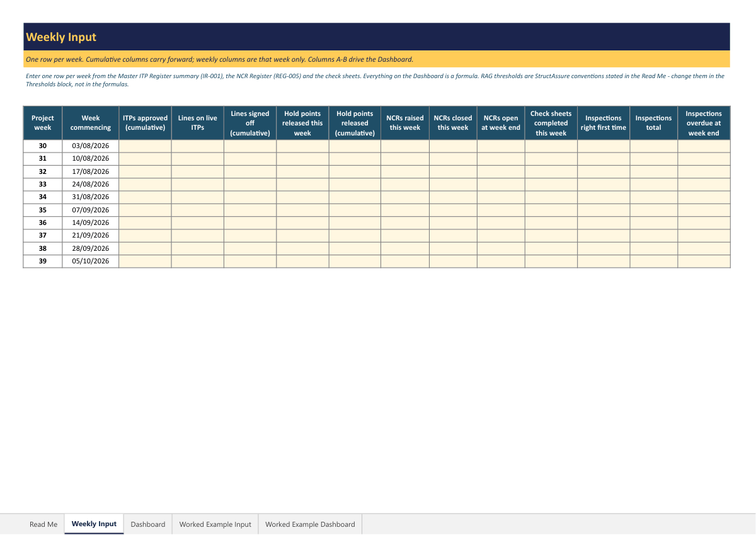Viewport: 756px width, 535px height.
Task: Select the Check sheets completed this week header
Action: pyautogui.click(x=551, y=123)
